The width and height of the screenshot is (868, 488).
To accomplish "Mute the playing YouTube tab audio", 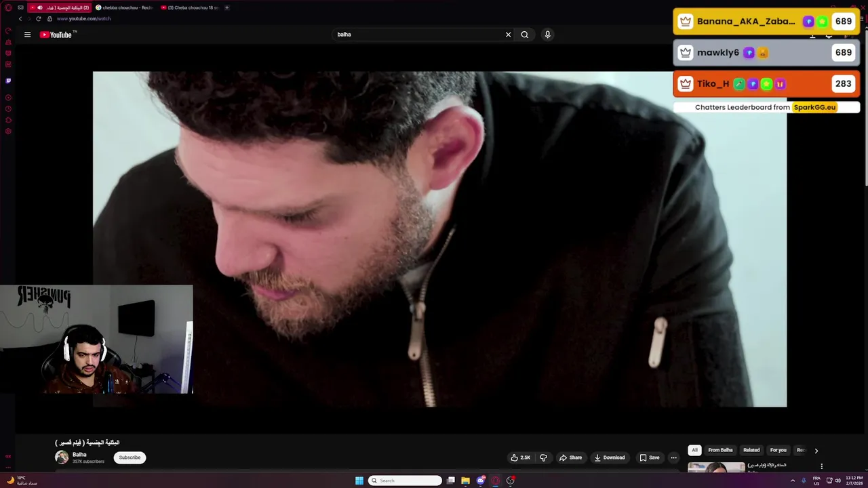I will [40, 7].
